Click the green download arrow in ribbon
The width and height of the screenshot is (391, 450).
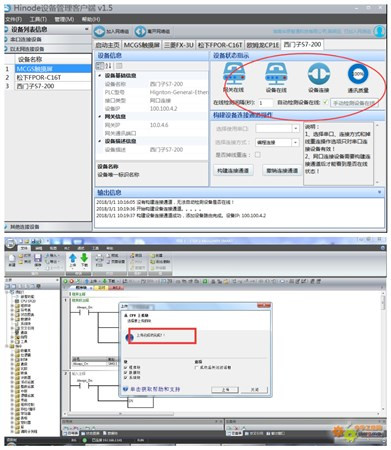[84, 257]
